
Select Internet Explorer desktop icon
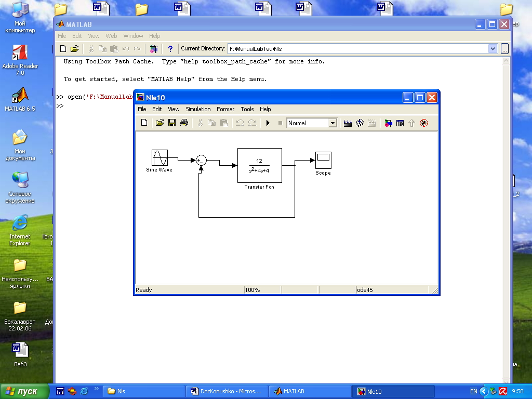[x=20, y=230]
